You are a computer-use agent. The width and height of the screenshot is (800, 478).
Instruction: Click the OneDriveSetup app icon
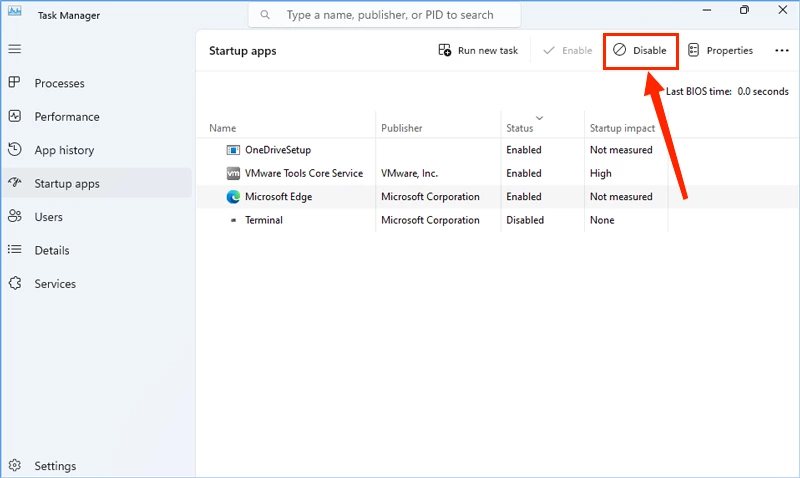point(233,150)
